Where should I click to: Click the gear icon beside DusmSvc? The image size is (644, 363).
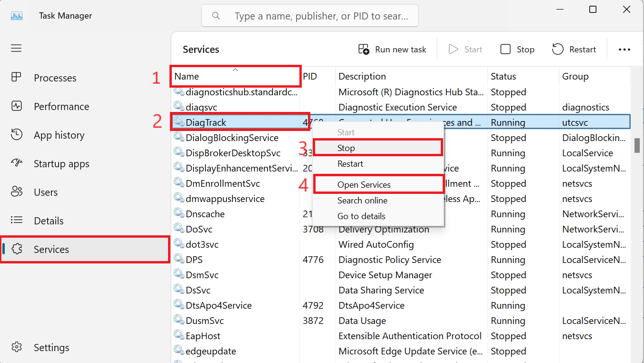click(178, 321)
